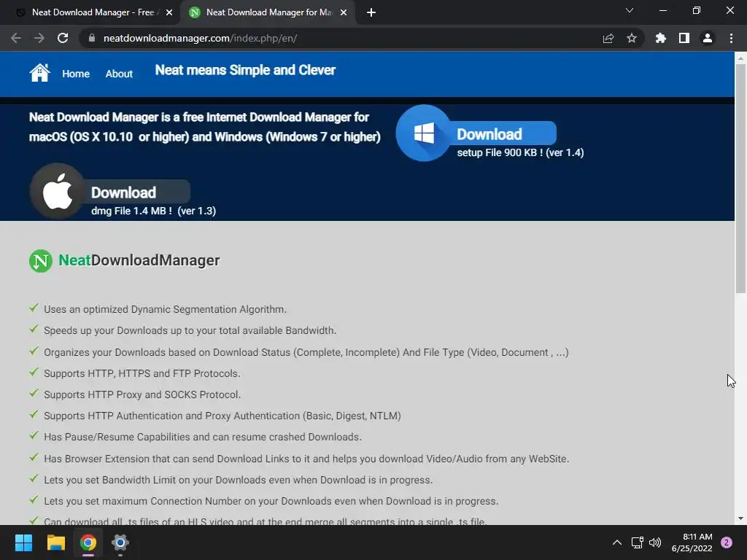This screenshot has height=560, width=747.
Task: Open the Windows Start menu
Action: click(x=23, y=542)
